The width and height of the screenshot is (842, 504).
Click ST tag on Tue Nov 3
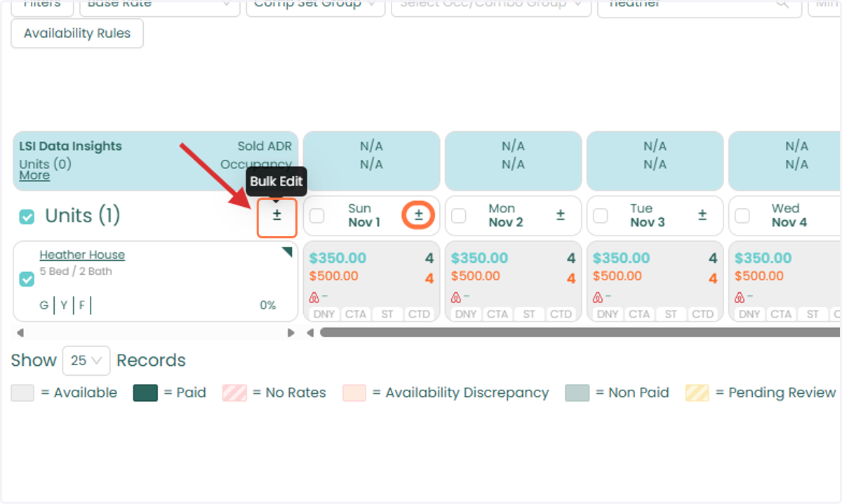[671, 314]
